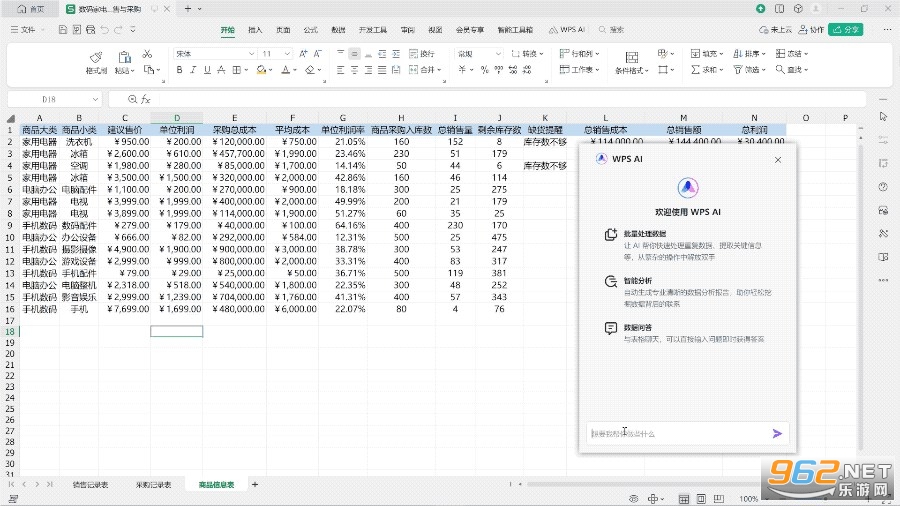This screenshot has width=900, height=506.
Task: Redo the last action
Action: point(118,29)
